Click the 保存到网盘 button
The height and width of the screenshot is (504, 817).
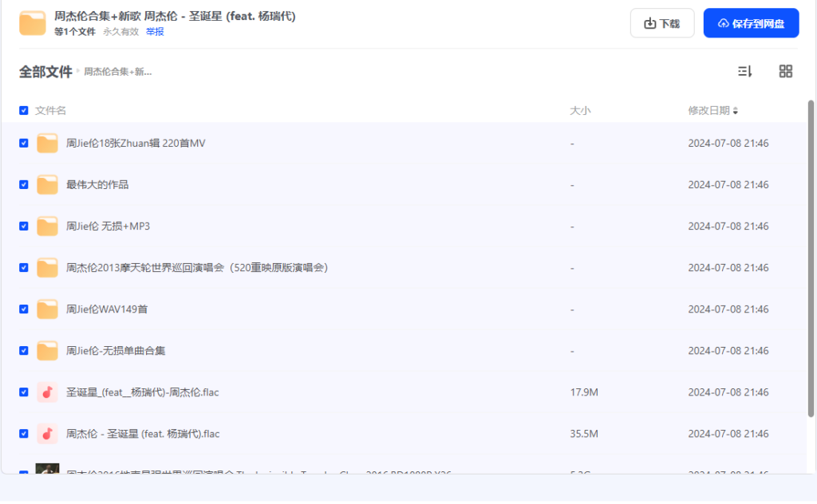(751, 23)
